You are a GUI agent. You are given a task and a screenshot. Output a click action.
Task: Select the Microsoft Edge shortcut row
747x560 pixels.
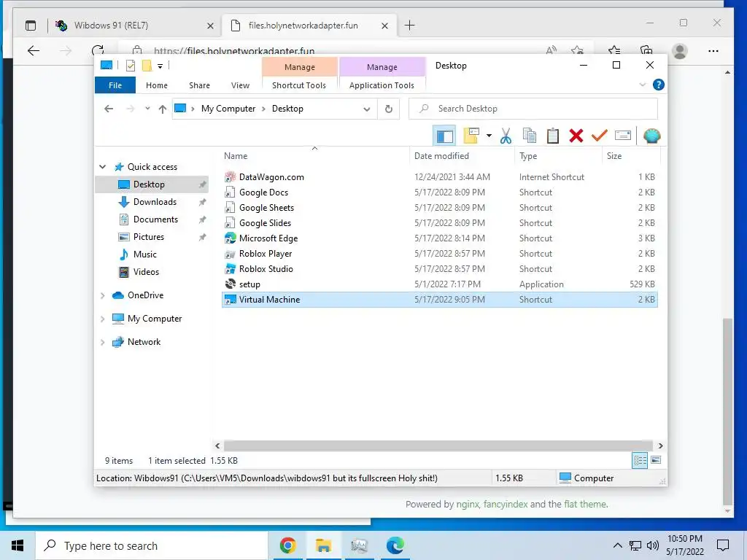(440, 238)
